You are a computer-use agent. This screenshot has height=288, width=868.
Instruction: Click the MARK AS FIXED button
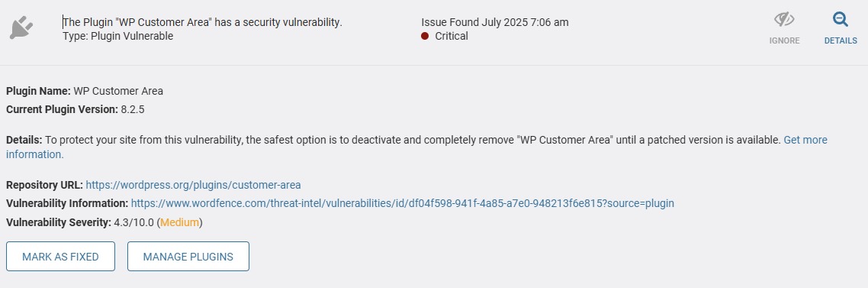click(x=60, y=257)
